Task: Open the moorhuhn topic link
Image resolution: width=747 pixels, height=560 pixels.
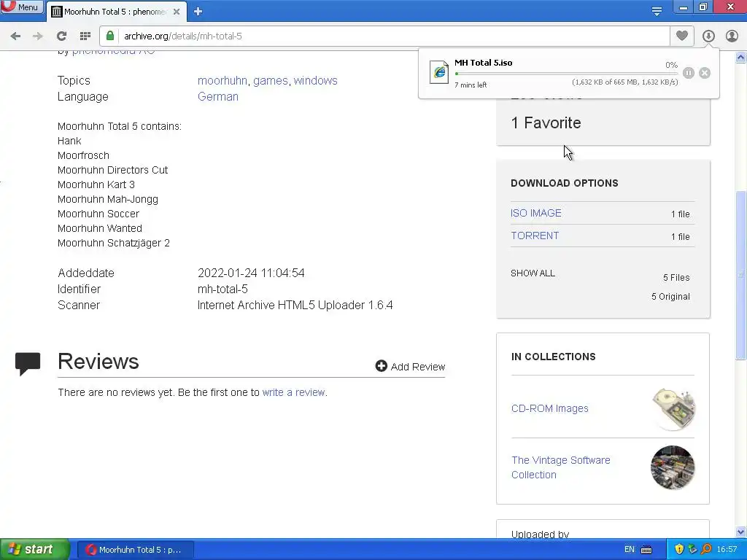Action: tap(222, 80)
